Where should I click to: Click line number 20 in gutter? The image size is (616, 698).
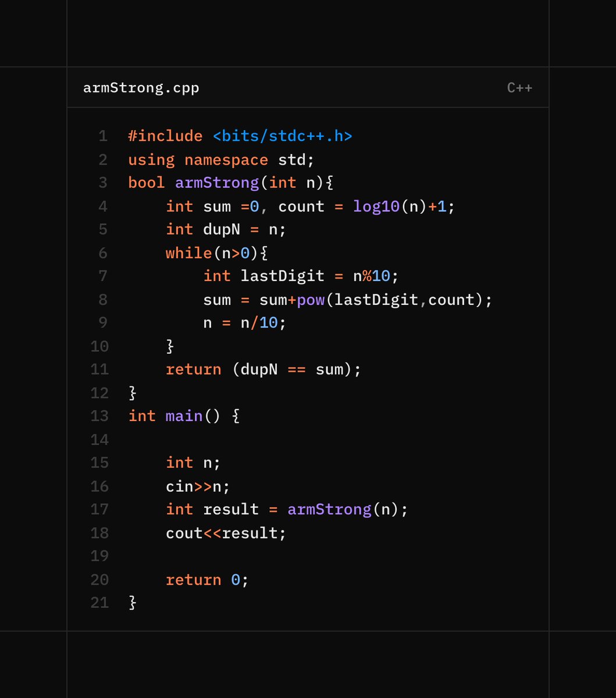tap(99, 580)
